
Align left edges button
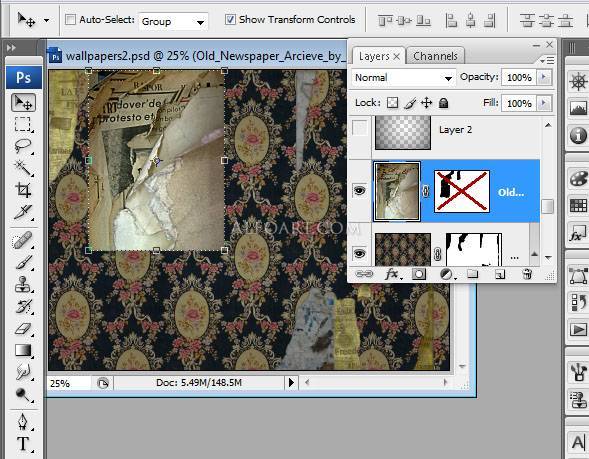[451, 20]
